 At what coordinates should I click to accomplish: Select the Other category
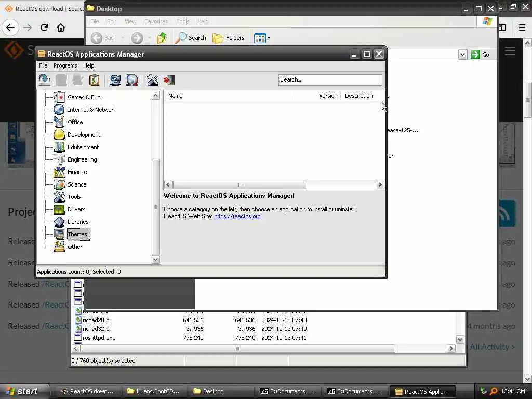pos(75,247)
